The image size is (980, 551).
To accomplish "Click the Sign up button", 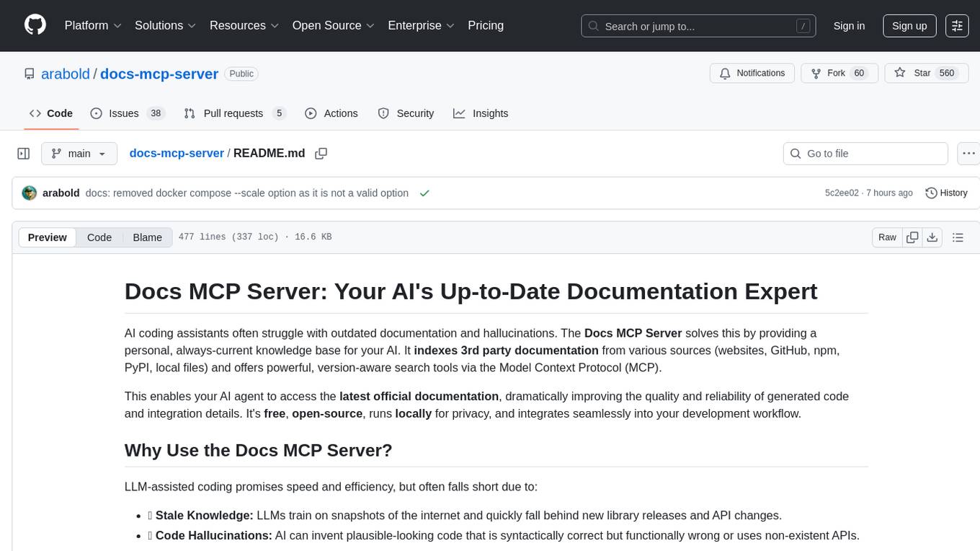I will [909, 25].
